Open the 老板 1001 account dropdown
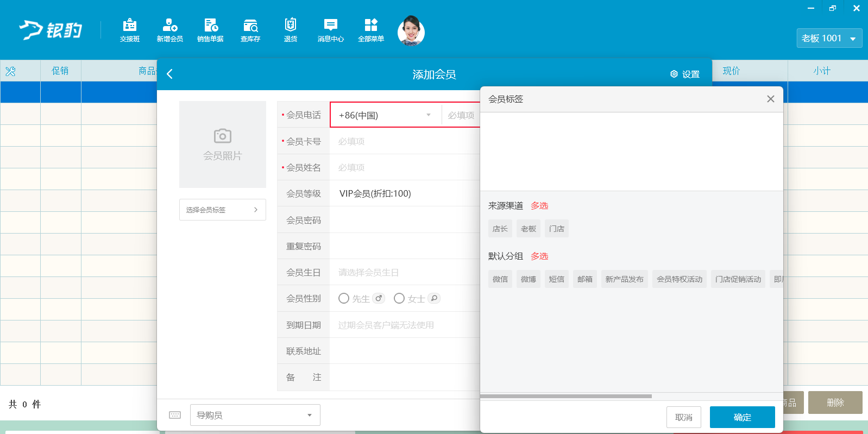This screenshot has width=868, height=434. coord(829,38)
